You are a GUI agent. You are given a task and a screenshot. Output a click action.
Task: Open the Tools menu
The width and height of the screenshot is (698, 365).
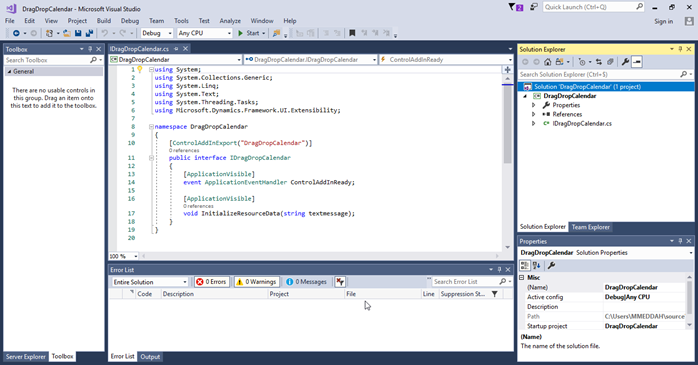pos(181,21)
